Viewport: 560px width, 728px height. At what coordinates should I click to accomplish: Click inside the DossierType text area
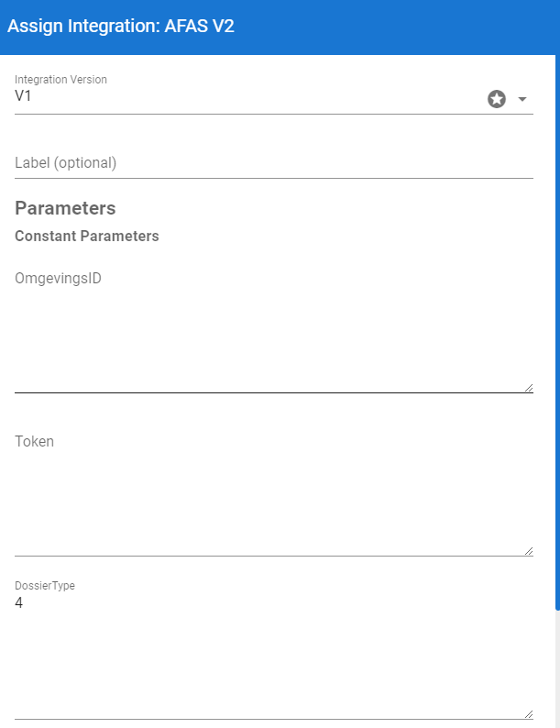(273, 660)
